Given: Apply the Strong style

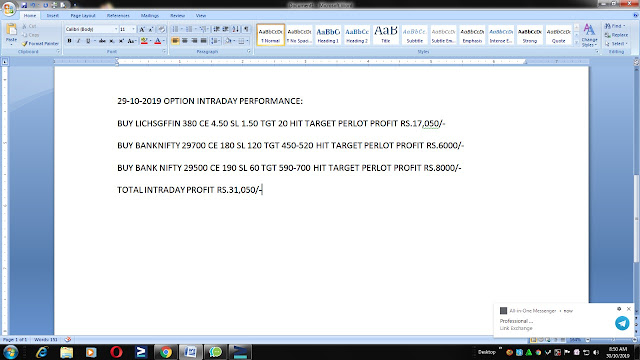Looking at the screenshot, I should pos(530,35).
